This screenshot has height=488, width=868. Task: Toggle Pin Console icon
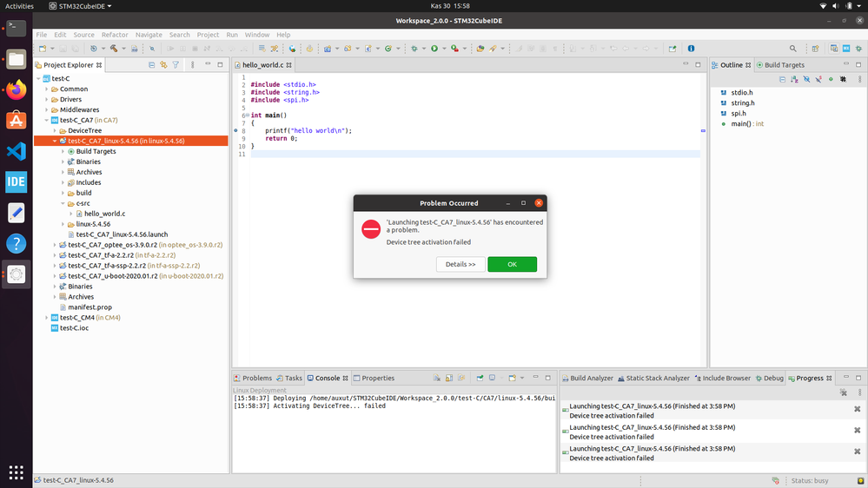click(480, 378)
